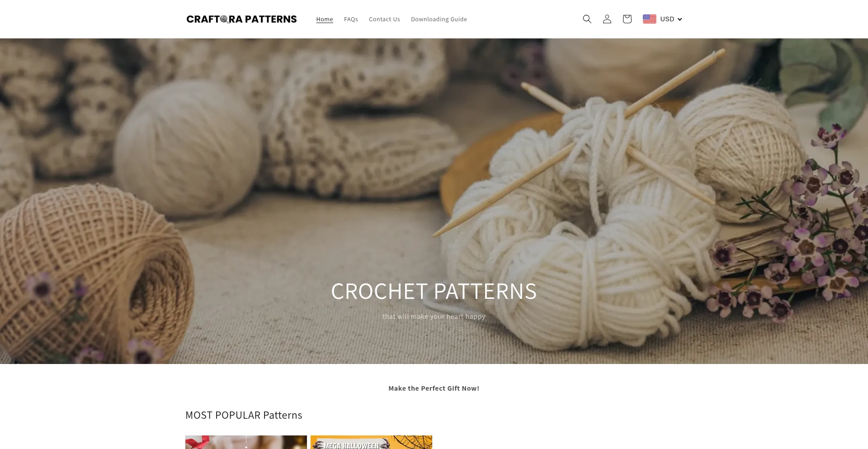Click 'Make the Perfect Gift Now!' text

434,388
